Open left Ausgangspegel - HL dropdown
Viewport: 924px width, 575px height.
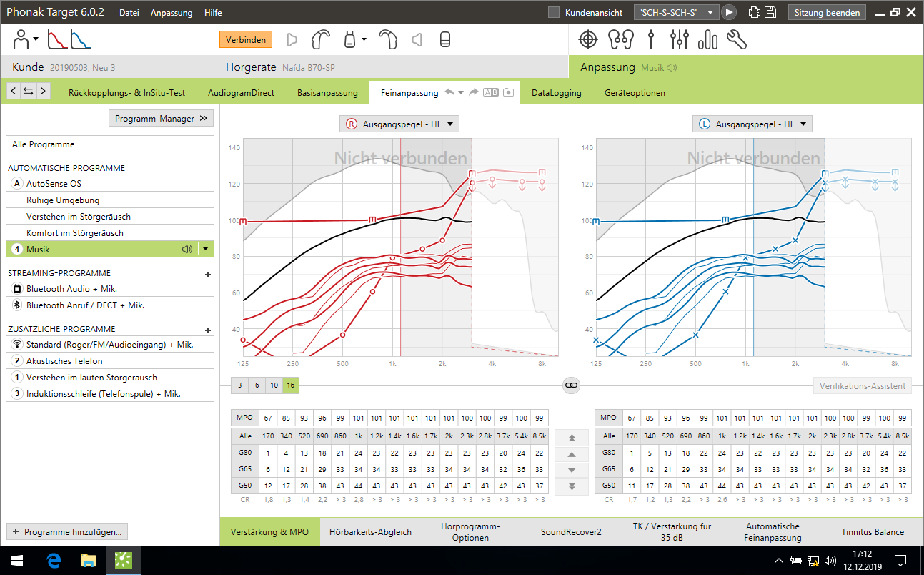pos(752,124)
